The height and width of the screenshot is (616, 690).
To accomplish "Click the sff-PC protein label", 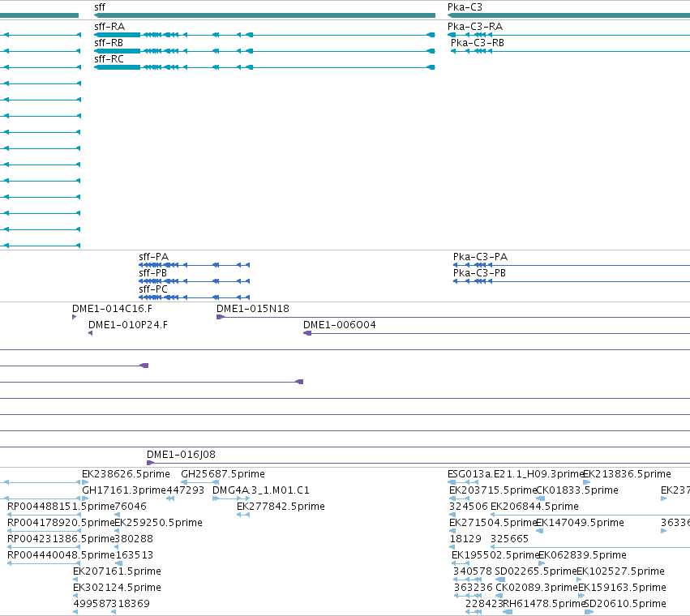I will 153,289.
